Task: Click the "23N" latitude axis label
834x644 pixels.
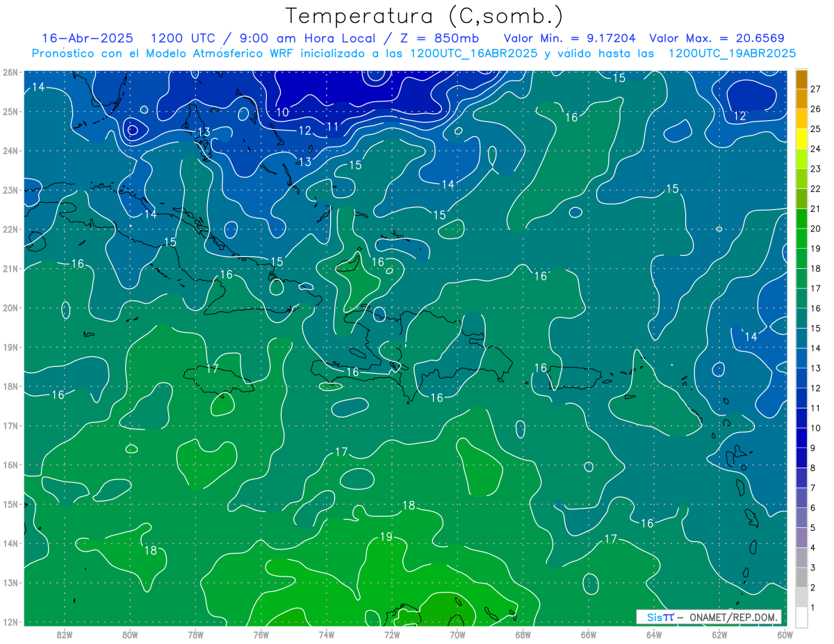Action: pyautogui.click(x=10, y=190)
